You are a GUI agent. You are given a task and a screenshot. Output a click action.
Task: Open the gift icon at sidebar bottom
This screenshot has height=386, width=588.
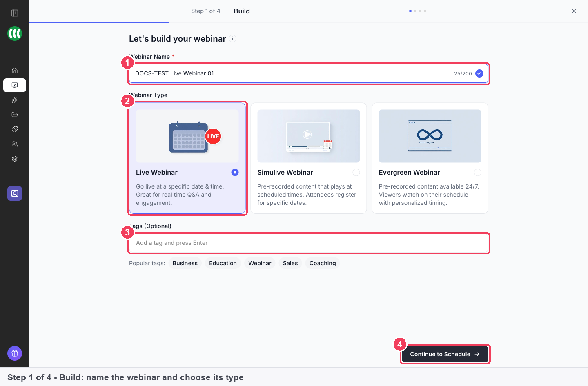pos(15,353)
